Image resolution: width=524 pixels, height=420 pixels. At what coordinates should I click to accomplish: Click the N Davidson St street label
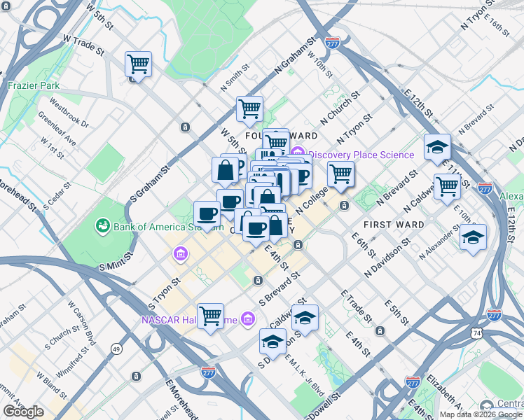point(387,258)
